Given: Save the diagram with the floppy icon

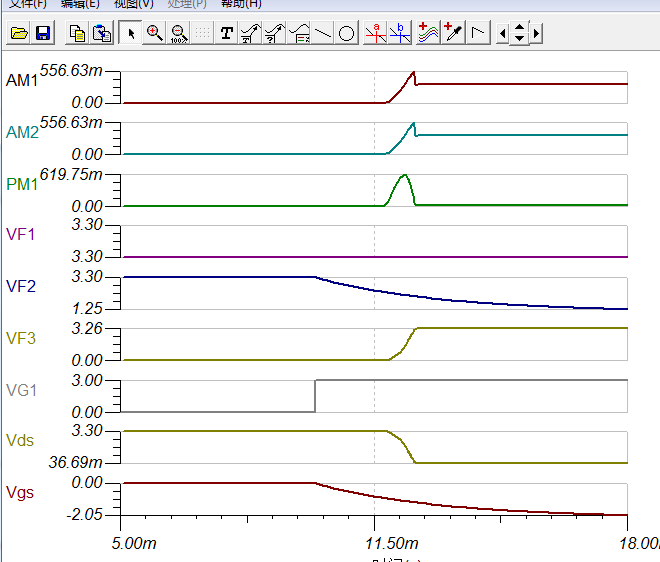Looking at the screenshot, I should (x=43, y=34).
